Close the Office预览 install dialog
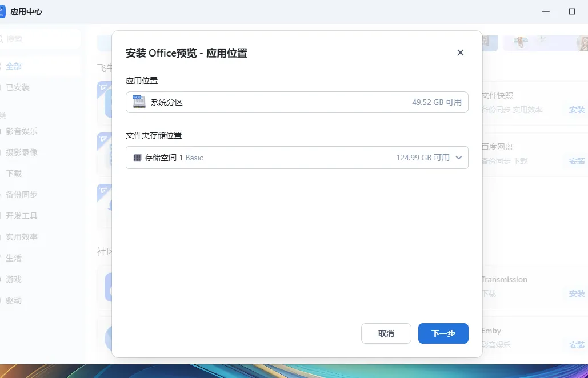The height and width of the screenshot is (378, 588). 461,53
